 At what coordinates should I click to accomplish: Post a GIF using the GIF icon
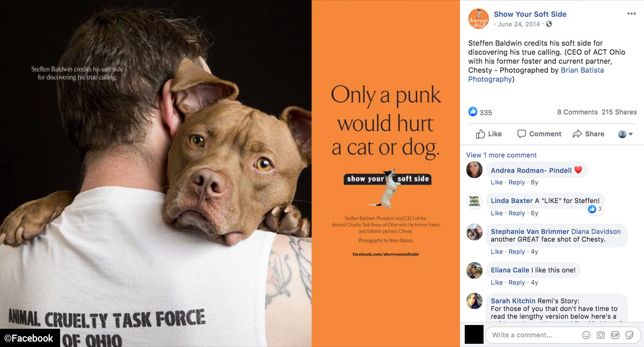615,335
